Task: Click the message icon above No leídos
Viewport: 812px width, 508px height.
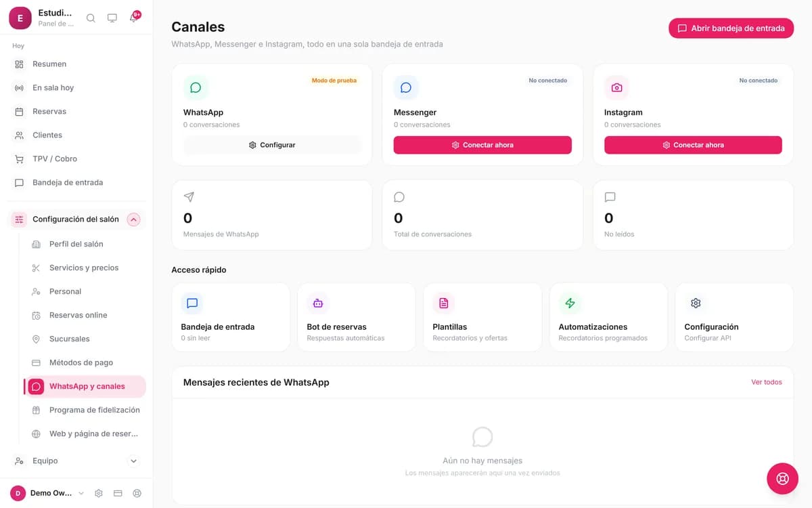Action: (610, 197)
